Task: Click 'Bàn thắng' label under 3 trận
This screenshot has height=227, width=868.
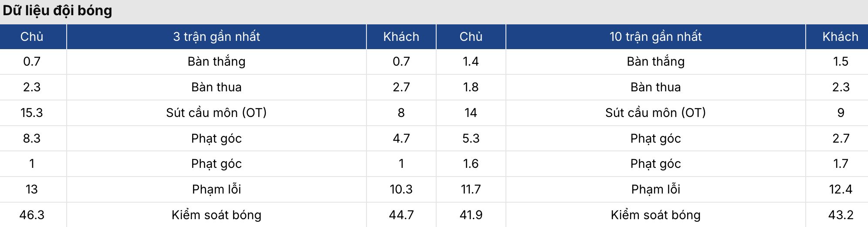Action: click(x=216, y=61)
